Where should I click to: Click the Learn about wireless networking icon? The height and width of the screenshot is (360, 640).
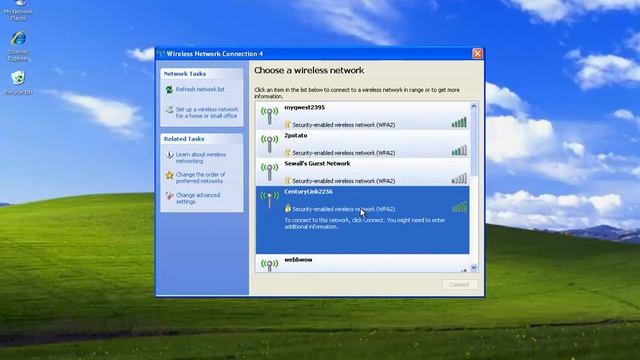[169, 155]
